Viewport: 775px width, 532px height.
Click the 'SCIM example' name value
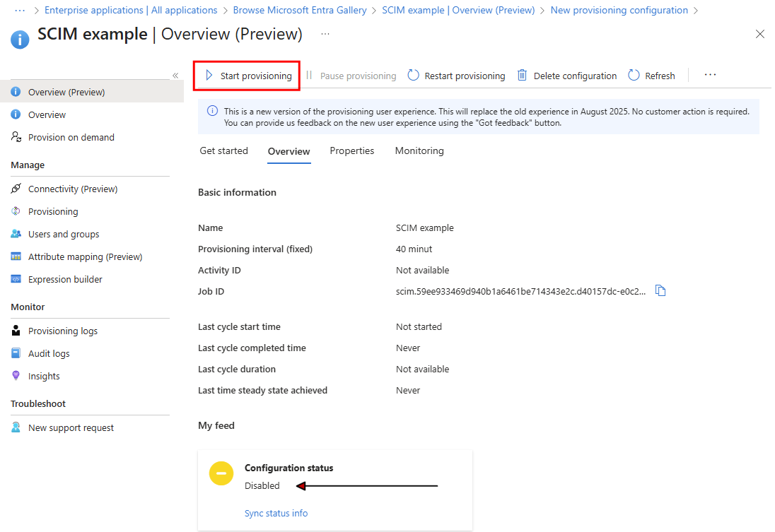coord(424,227)
